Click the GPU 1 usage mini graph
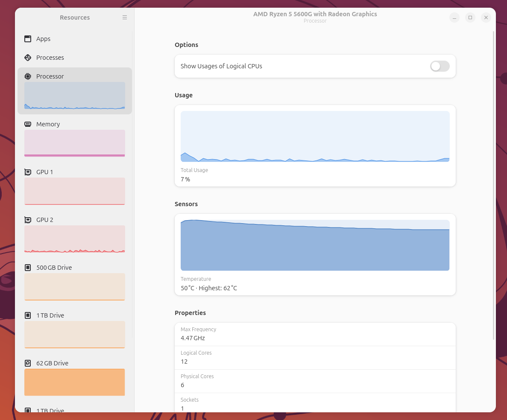 pyautogui.click(x=75, y=191)
